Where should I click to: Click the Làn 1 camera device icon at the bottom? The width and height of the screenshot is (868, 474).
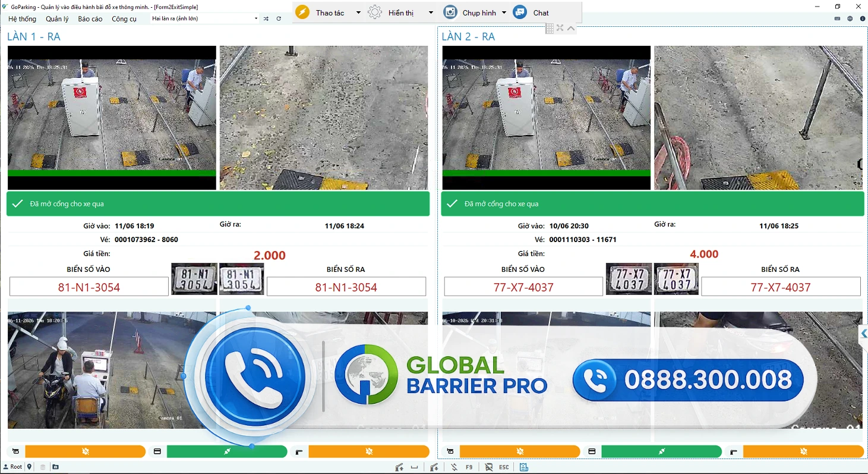click(15, 452)
